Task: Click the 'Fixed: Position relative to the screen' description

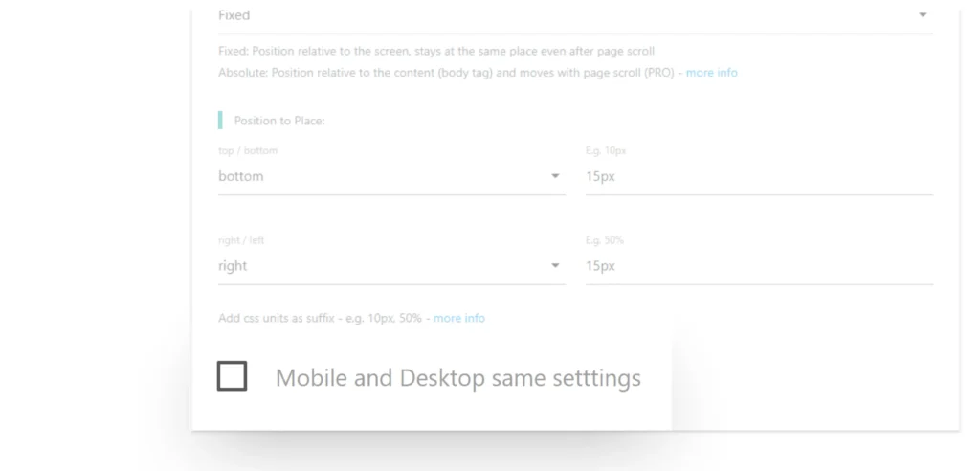Action: [x=436, y=51]
